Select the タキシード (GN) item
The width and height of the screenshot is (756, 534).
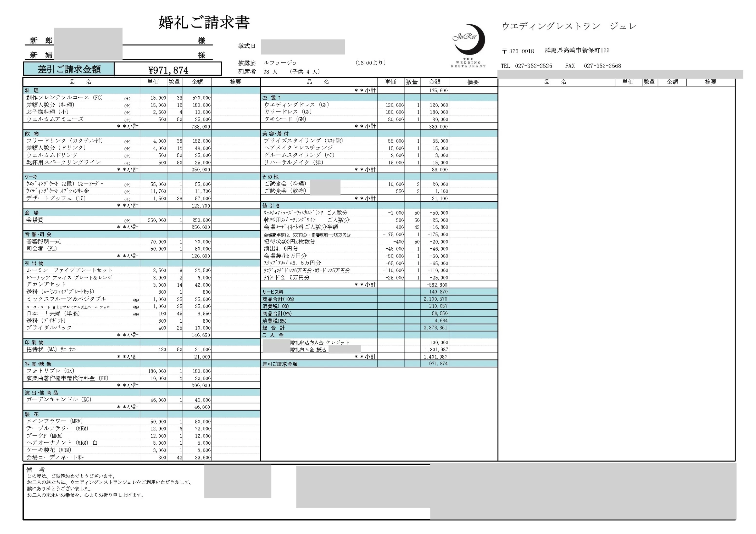(285, 119)
